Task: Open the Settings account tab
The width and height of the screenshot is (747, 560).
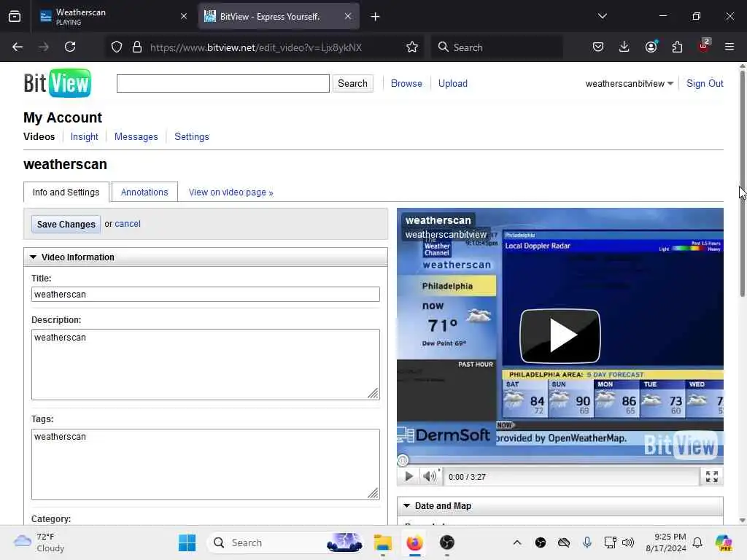Action: pos(192,136)
